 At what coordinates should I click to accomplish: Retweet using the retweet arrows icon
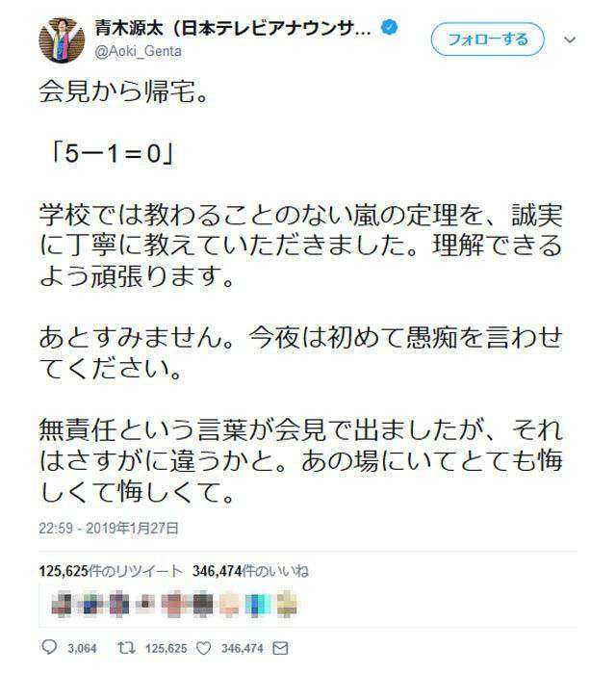click(x=126, y=647)
